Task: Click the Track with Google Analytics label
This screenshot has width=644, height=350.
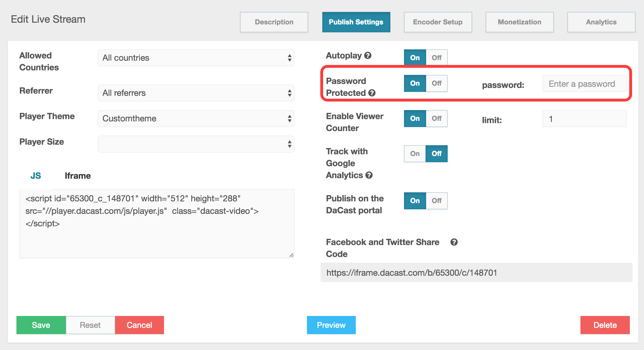Action: coord(347,163)
